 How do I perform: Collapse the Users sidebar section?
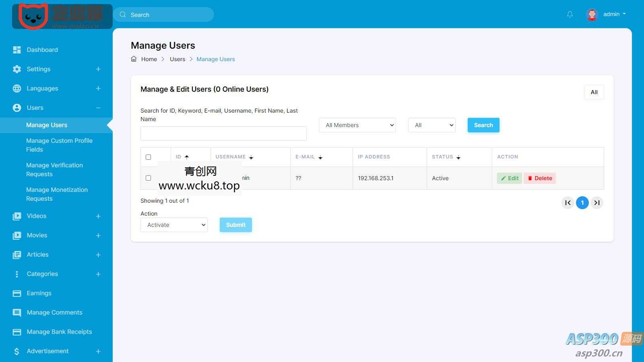(98, 107)
